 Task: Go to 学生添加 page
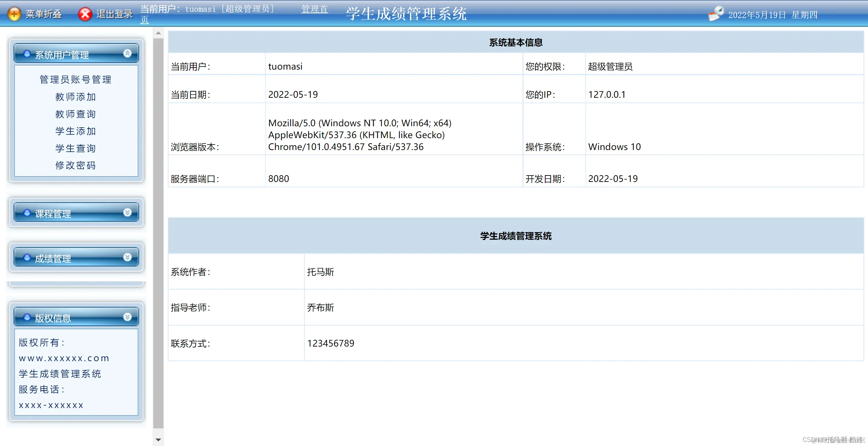(x=76, y=131)
